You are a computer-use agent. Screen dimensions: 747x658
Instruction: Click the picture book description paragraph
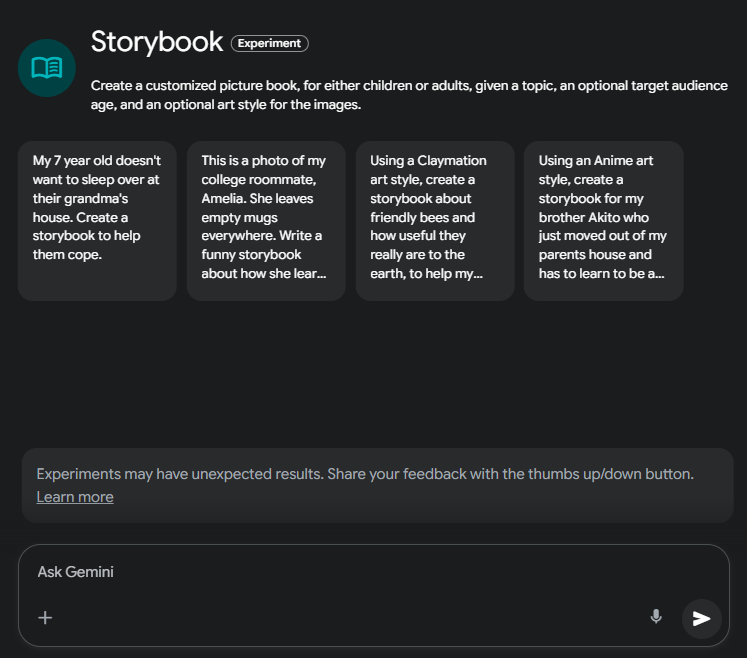[x=408, y=95]
